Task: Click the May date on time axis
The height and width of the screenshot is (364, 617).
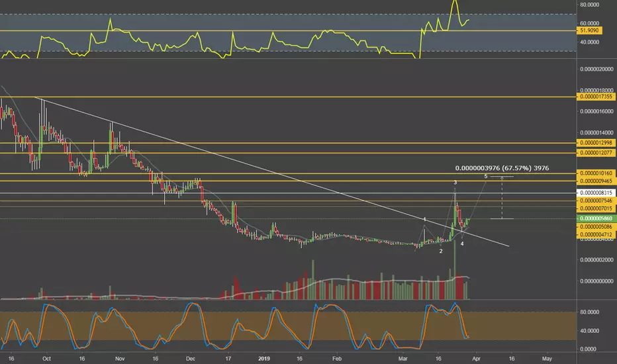Action: point(547,359)
